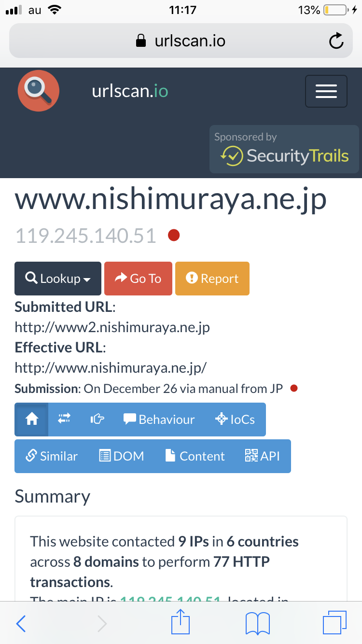This screenshot has height=644, width=362.
Task: Open the Summary home tab icon
Action: pyautogui.click(x=31, y=420)
